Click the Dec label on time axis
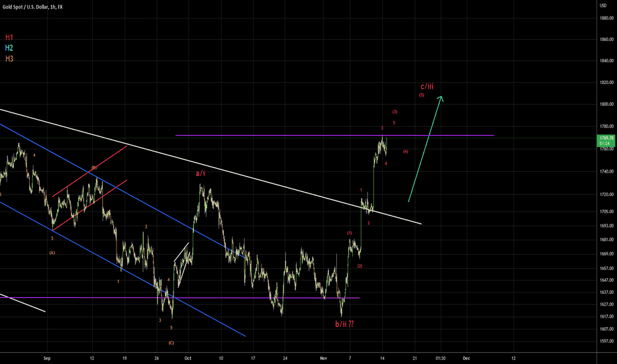 (466, 358)
